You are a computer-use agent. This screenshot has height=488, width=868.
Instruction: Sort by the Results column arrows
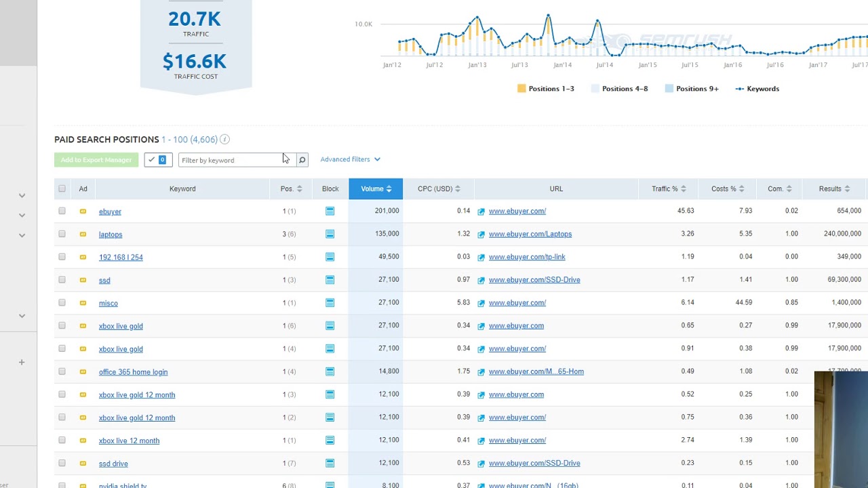847,189
